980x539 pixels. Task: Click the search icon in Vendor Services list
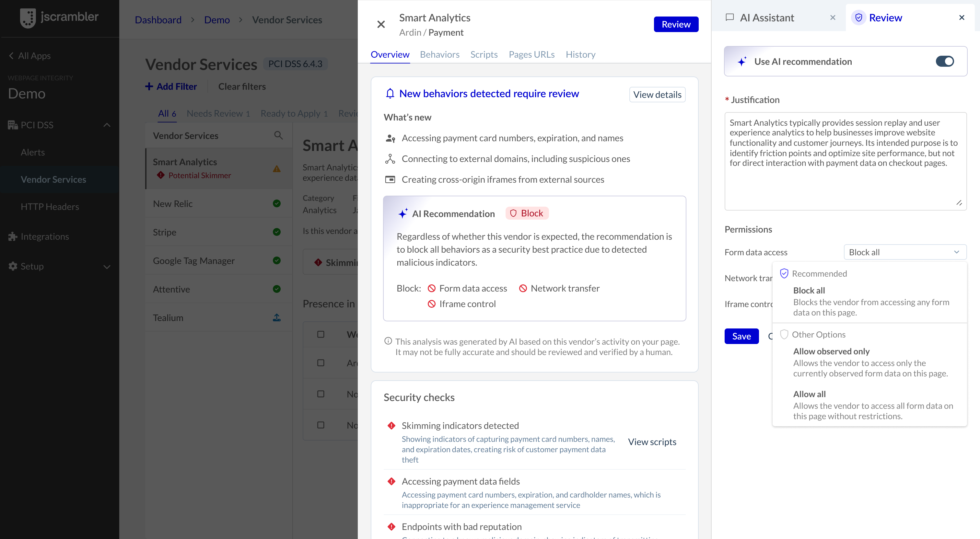pos(278,135)
